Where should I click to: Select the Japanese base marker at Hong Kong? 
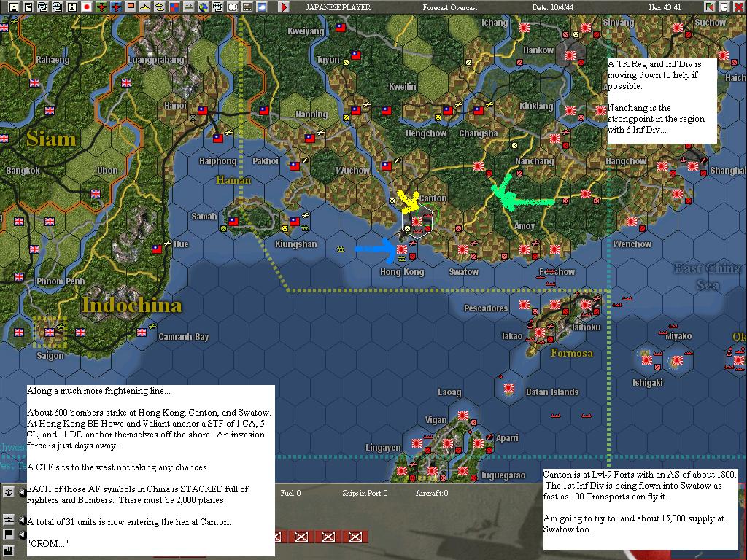pos(402,249)
